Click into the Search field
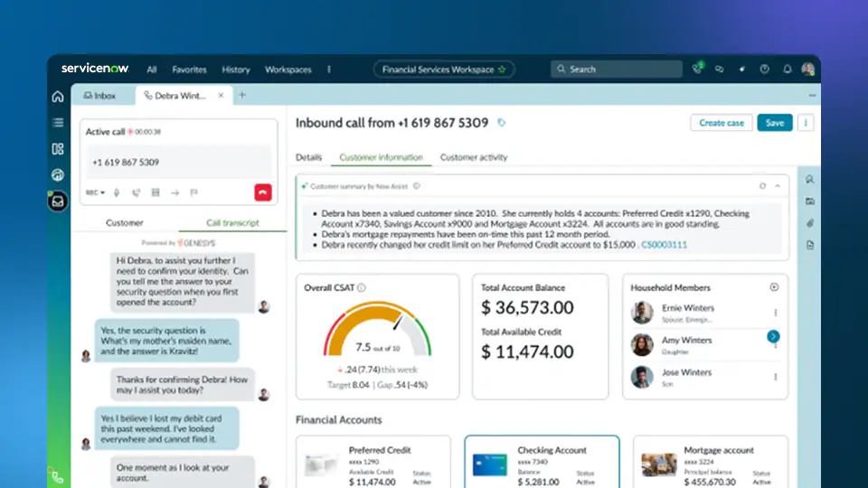 [616, 70]
